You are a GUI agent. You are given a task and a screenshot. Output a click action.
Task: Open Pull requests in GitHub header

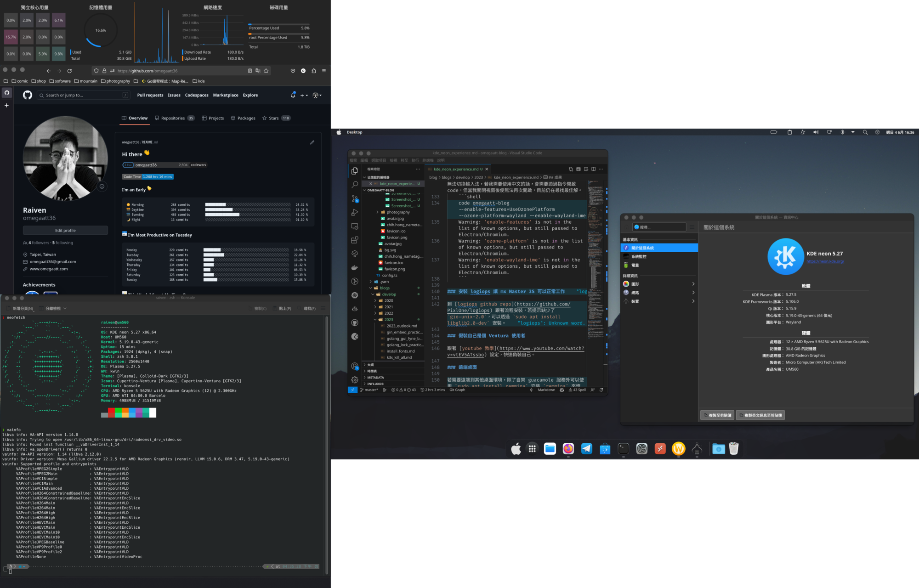(150, 95)
